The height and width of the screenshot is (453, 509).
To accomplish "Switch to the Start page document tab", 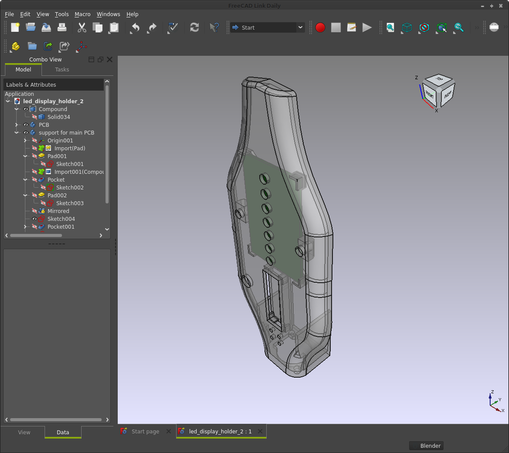I will (145, 431).
